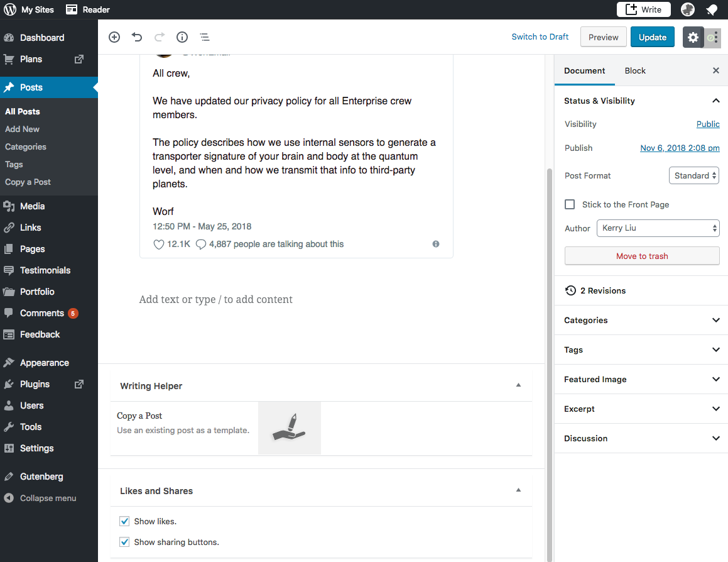Click the Add block plus icon

(x=114, y=37)
